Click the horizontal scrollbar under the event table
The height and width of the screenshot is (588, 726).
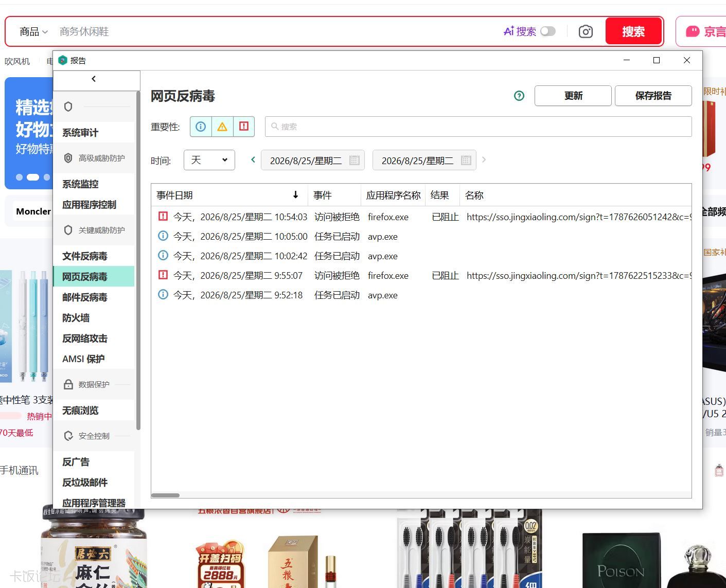165,495
